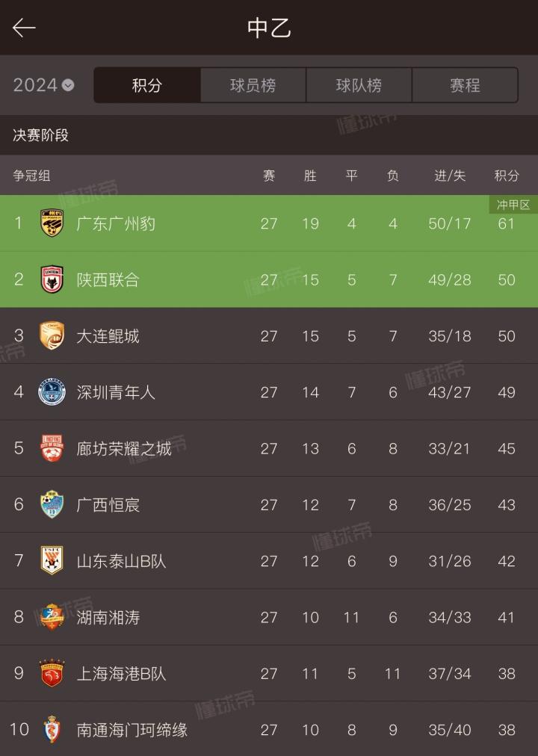538x756 pixels.
Task: Tap the 积分 column header
Action: [x=507, y=176]
